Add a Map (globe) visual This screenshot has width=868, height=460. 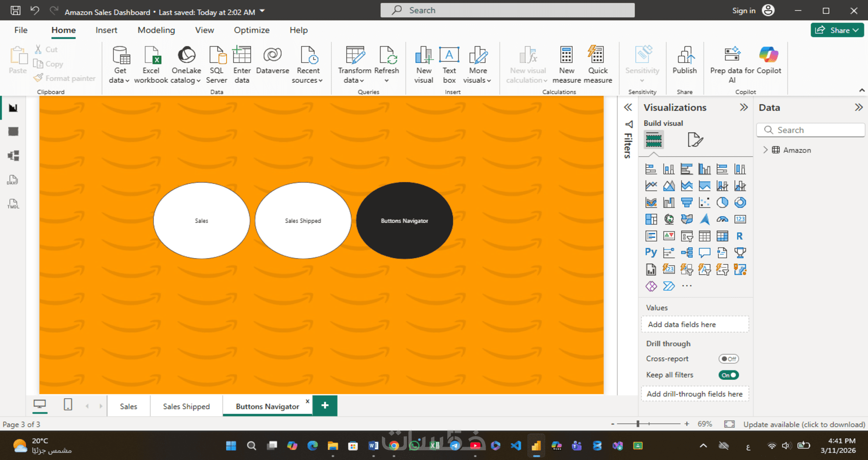669,219
